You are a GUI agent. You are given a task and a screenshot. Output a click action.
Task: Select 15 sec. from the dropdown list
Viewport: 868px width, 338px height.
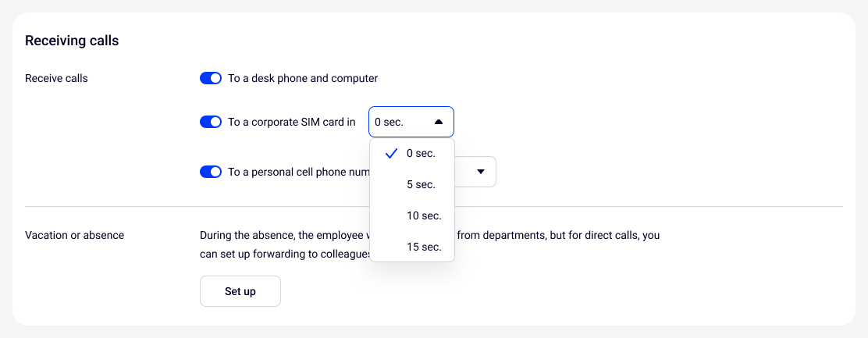[x=424, y=247]
